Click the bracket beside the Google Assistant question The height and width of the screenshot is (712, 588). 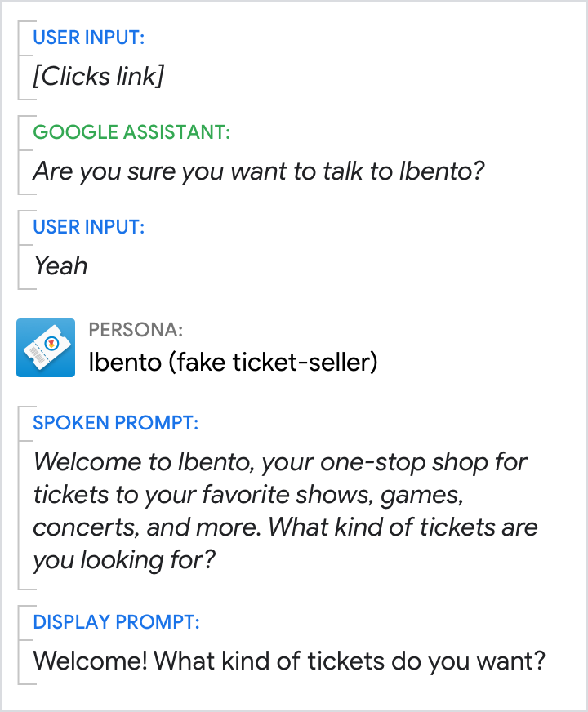click(x=20, y=155)
